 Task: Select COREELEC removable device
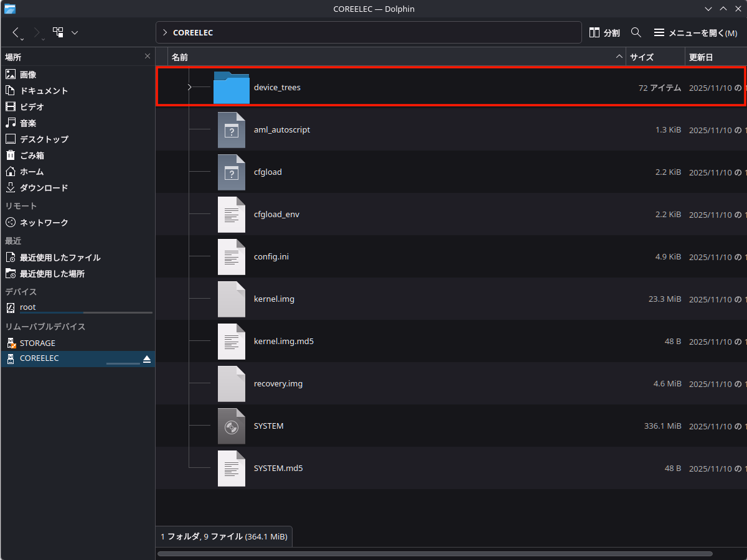pyautogui.click(x=78, y=358)
